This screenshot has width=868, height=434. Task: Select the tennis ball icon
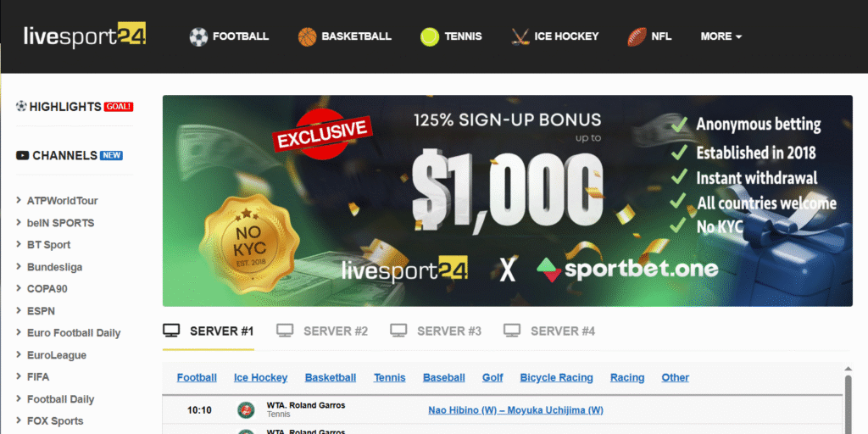(430, 37)
